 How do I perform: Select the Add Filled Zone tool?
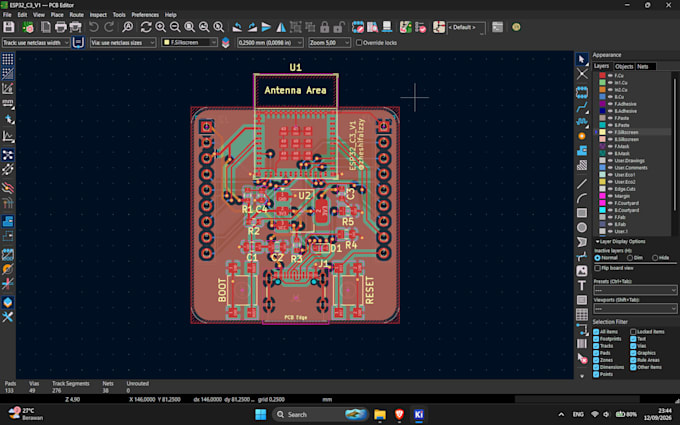coord(582,151)
